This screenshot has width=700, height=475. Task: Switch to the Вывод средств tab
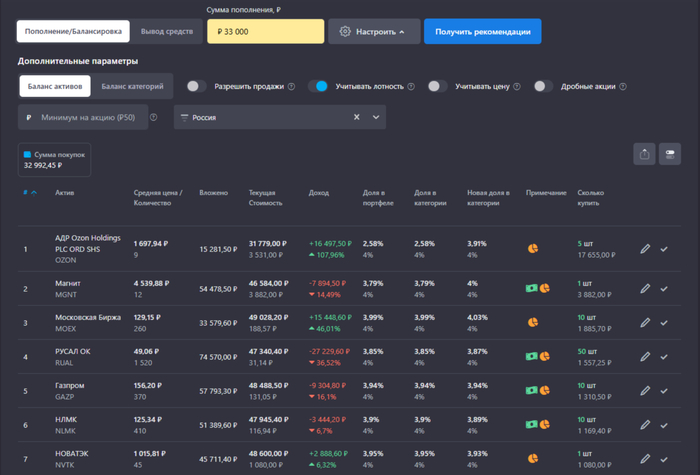click(x=166, y=32)
